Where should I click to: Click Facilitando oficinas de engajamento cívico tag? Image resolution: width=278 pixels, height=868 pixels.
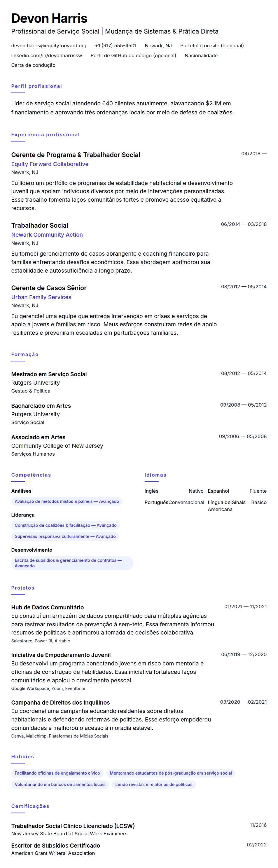pos(57,773)
